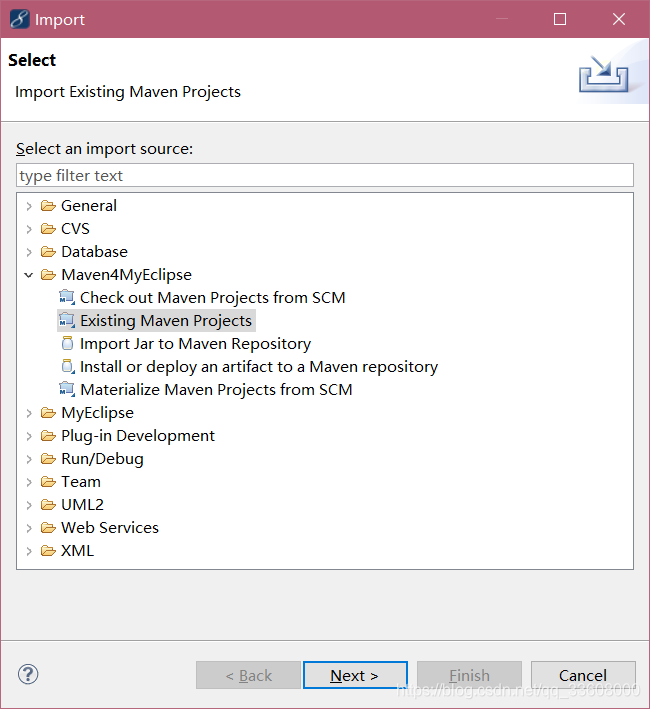This screenshot has height=709, width=650.
Task: Click the XML folder icon
Action: [x=48, y=551]
